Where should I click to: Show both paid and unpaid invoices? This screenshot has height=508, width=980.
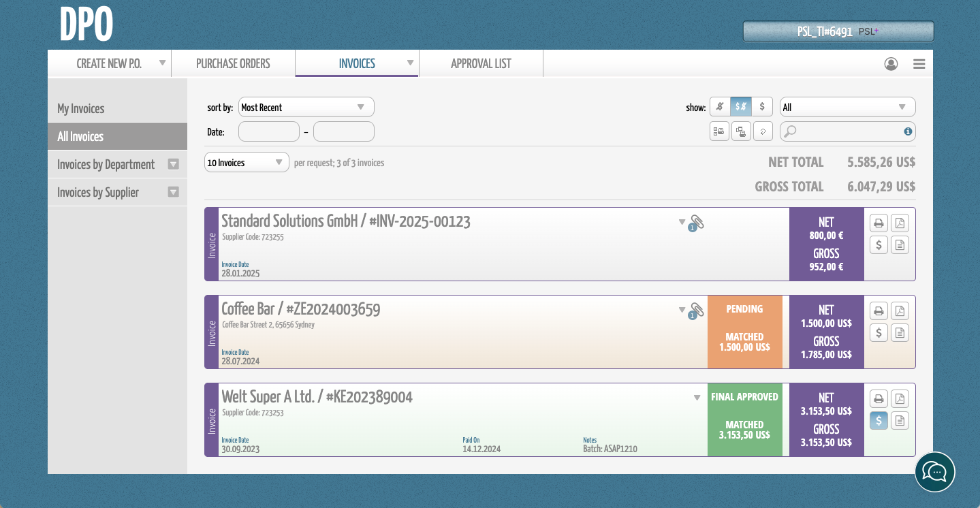coord(741,107)
